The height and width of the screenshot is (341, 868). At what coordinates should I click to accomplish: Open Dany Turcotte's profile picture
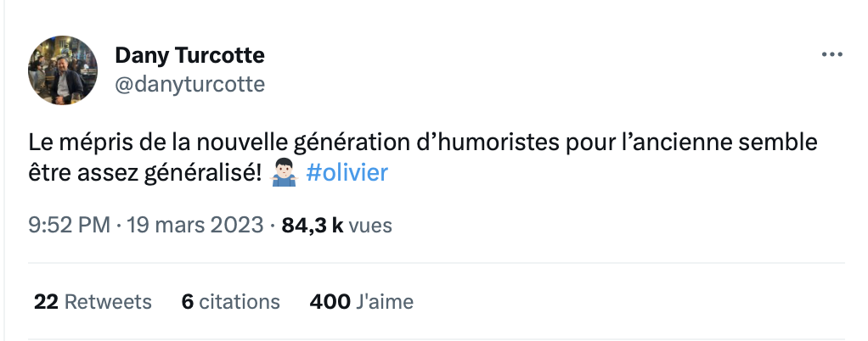click(x=63, y=70)
